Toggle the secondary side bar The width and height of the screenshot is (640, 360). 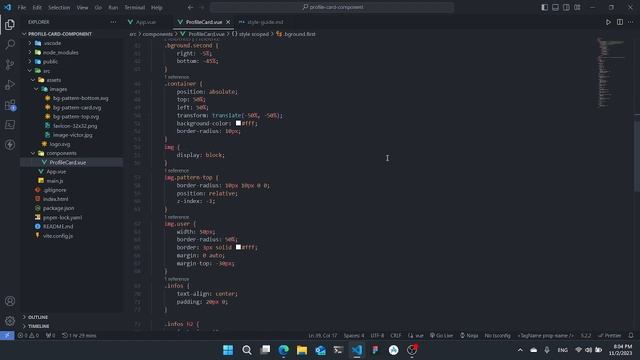coord(566,7)
